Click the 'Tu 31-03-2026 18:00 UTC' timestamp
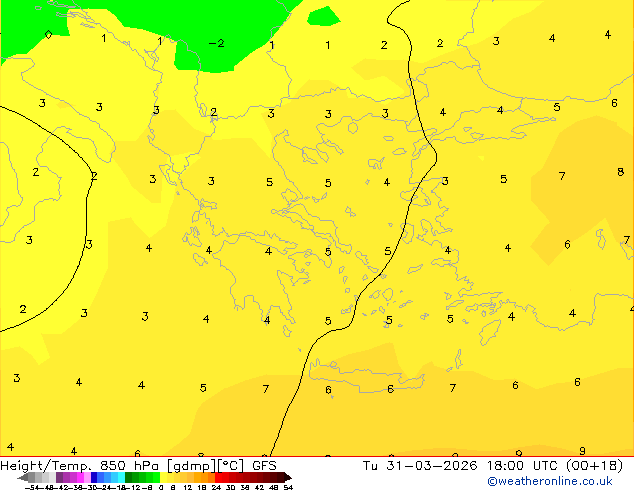This screenshot has height=490, width=634. pyautogui.click(x=461, y=466)
